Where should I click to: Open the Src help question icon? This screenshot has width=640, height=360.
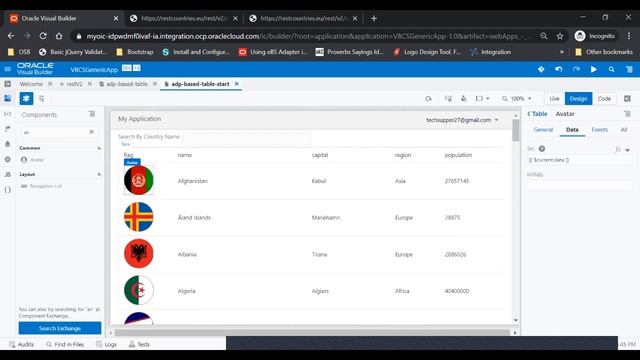(x=542, y=149)
